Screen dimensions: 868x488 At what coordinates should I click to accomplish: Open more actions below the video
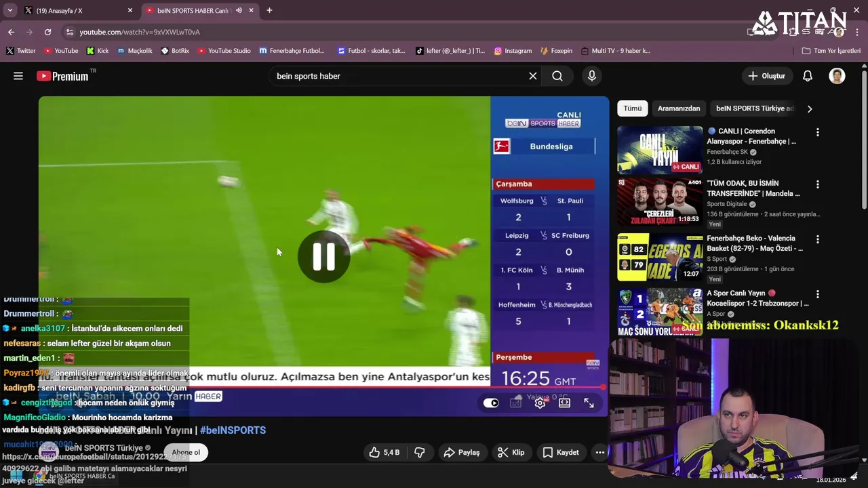599,452
